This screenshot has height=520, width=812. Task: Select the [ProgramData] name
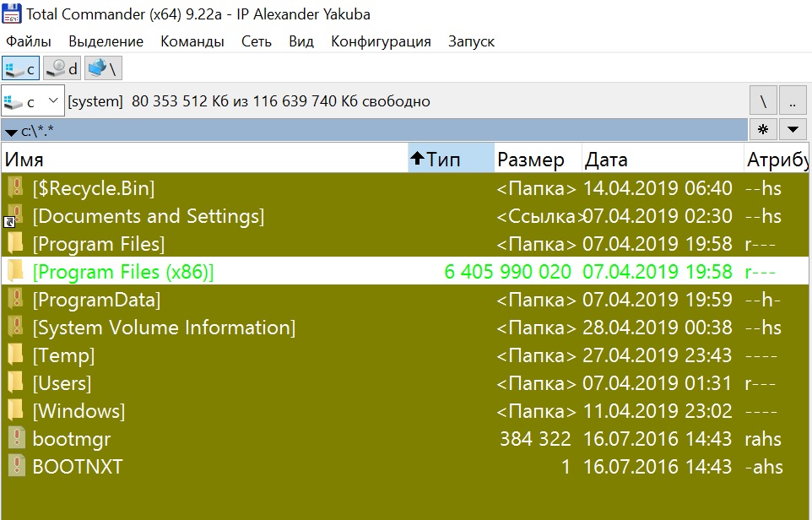[x=97, y=301]
